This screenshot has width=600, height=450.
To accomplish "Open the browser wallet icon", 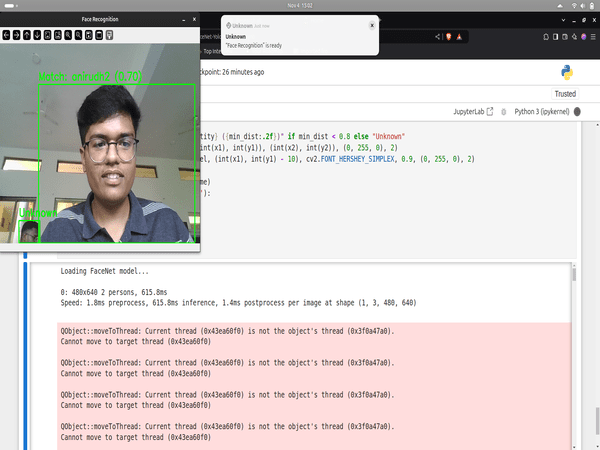I will [565, 37].
